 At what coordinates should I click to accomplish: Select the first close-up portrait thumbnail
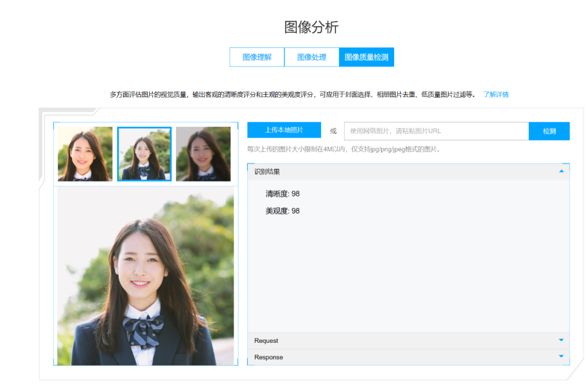pyautogui.click(x=85, y=154)
